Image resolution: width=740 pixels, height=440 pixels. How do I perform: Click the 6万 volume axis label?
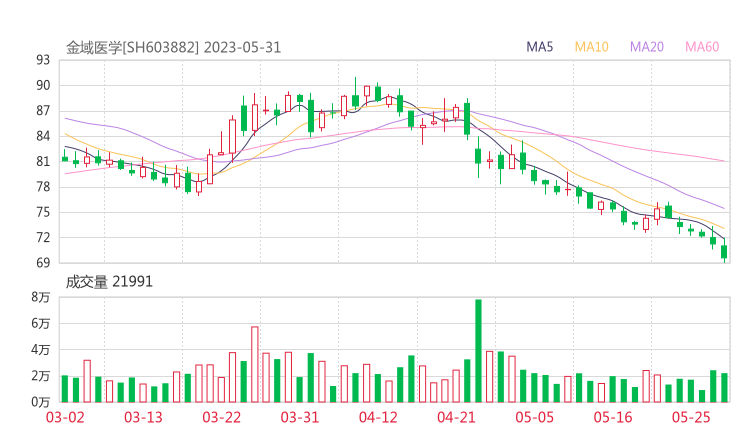41,324
